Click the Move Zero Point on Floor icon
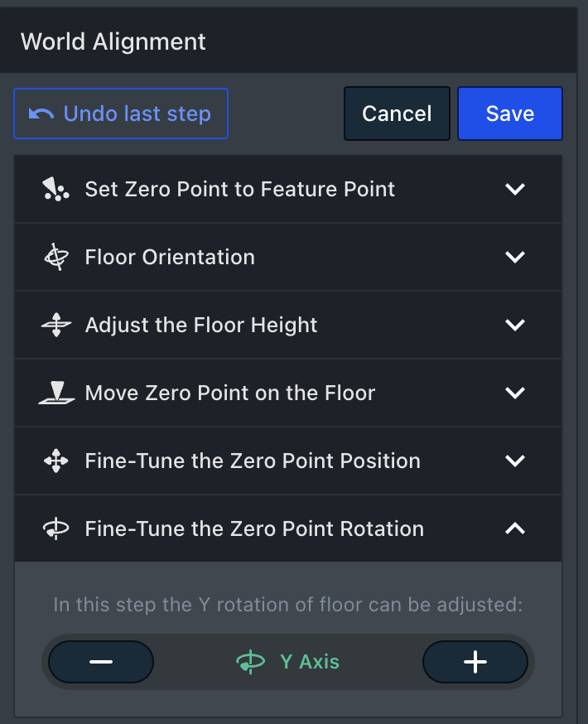The width and height of the screenshot is (588, 724). tap(56, 393)
